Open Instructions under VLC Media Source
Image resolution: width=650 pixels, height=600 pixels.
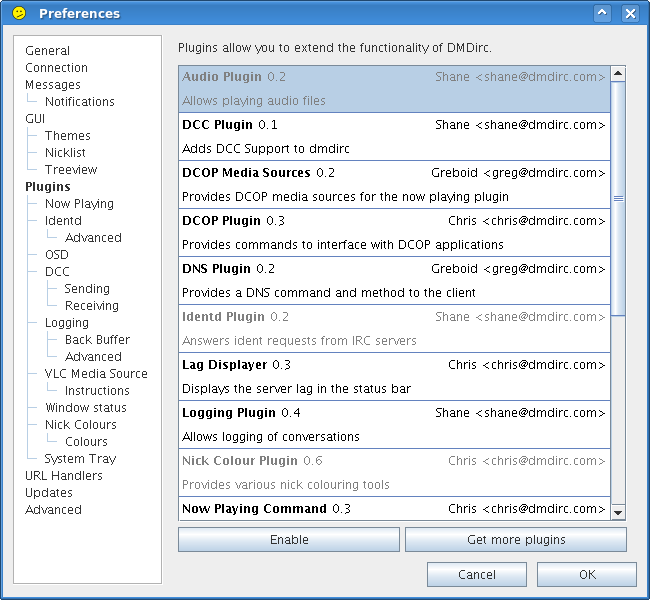click(97, 391)
